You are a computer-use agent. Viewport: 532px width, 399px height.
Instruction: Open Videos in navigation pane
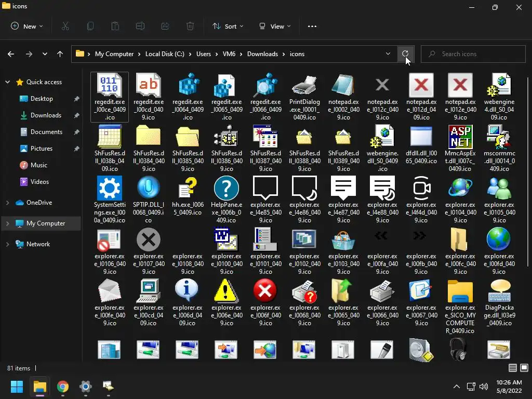[x=39, y=181]
